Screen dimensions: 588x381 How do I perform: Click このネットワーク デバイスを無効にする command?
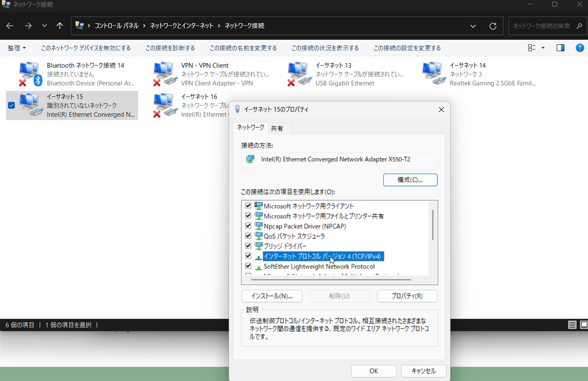coord(86,48)
